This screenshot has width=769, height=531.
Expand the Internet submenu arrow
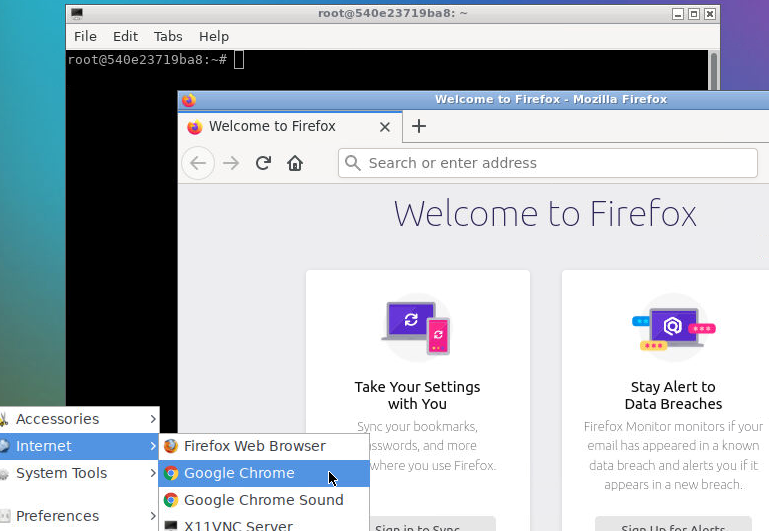[153, 446]
